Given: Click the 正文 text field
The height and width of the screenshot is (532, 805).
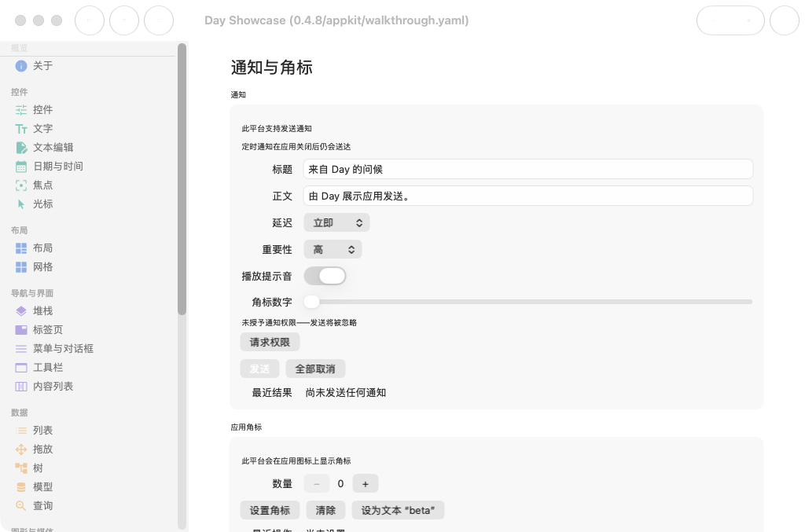Looking at the screenshot, I should coord(528,196).
